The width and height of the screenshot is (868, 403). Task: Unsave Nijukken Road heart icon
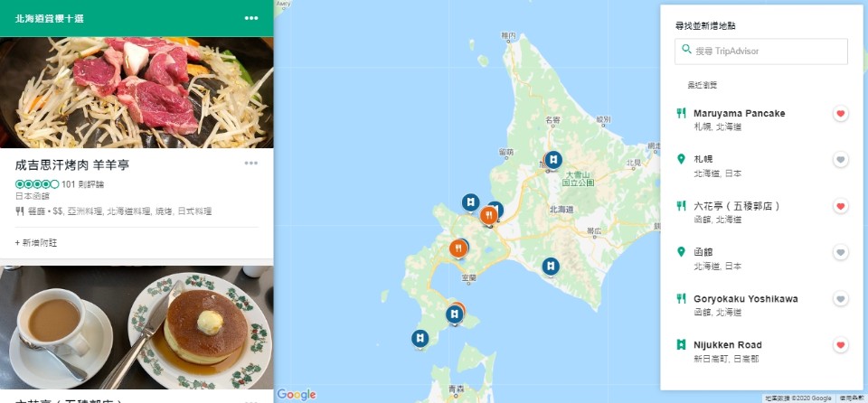[840, 345]
